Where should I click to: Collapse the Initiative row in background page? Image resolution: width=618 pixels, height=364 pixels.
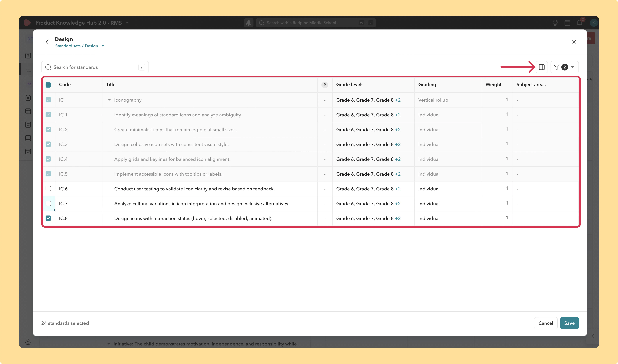109,344
